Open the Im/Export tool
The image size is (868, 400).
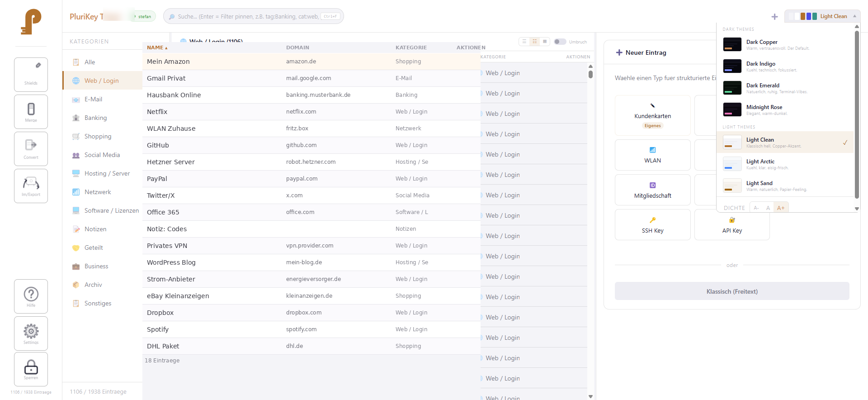coord(31,186)
